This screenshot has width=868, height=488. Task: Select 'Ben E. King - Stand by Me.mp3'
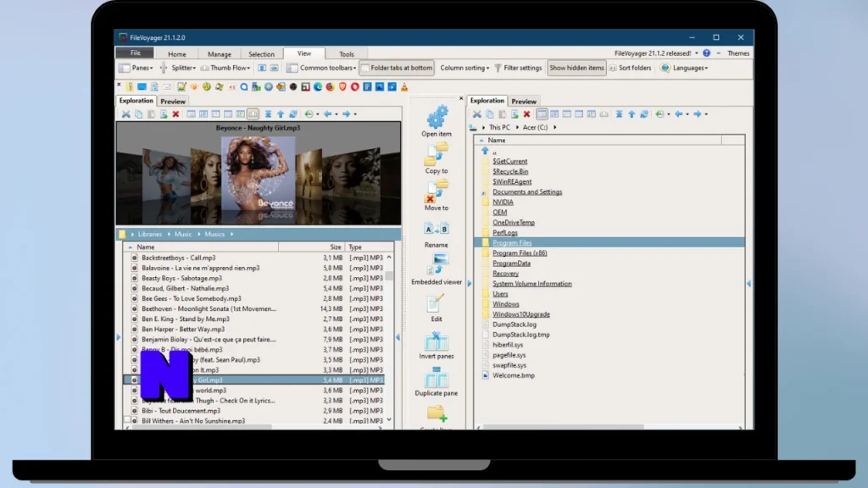[x=186, y=319]
